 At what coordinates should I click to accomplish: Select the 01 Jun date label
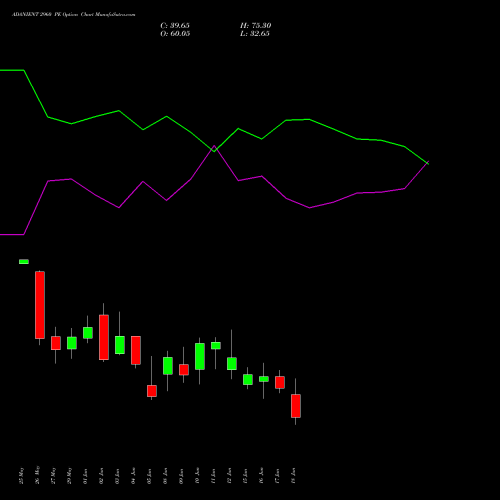86,476
